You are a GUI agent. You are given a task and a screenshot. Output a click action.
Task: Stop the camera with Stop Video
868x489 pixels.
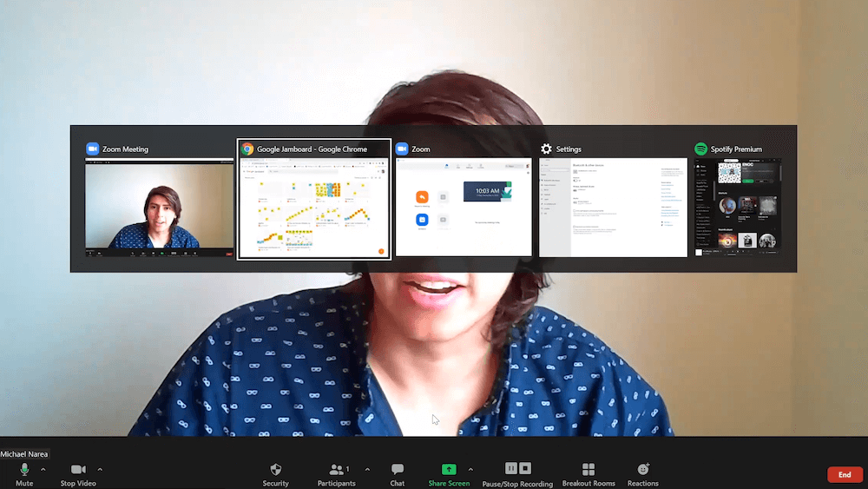78,474
